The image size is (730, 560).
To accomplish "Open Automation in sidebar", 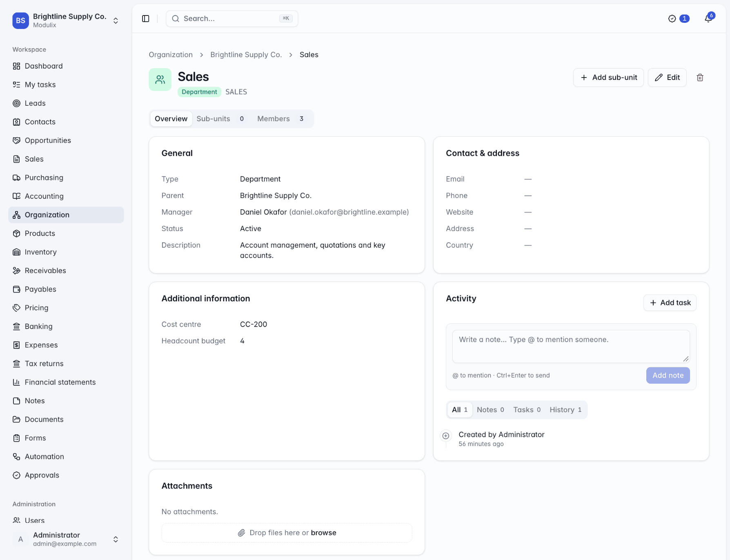I will (66, 456).
